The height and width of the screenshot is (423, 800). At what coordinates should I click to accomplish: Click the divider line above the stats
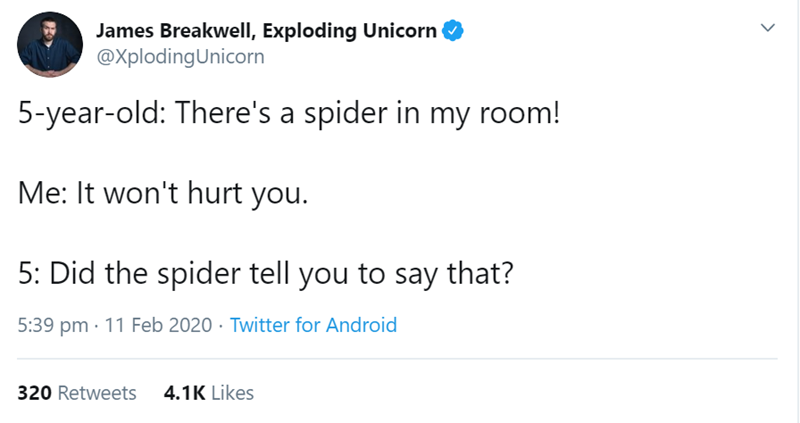pos(400,358)
